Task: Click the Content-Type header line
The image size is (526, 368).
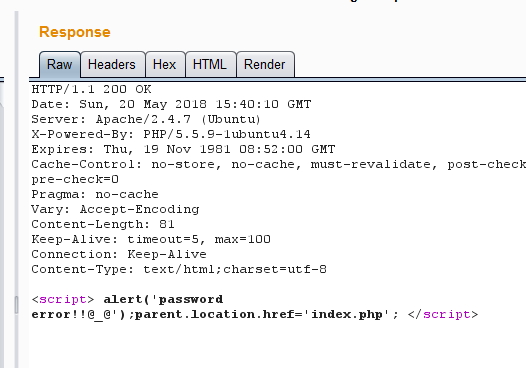Action: (x=179, y=269)
